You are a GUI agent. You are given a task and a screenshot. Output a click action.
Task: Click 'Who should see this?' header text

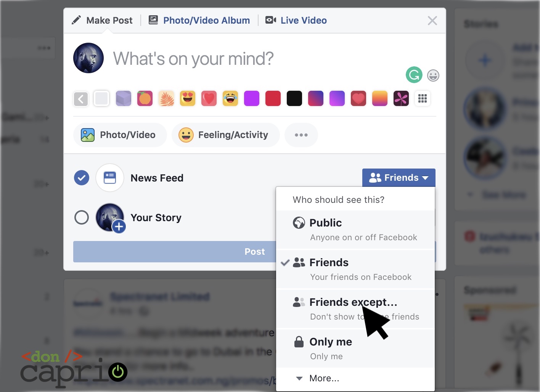coord(339,200)
